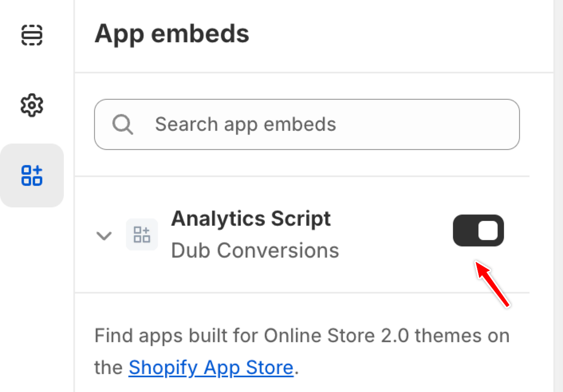
Task: Click the magnifying glass search icon
Action: pyautogui.click(x=123, y=124)
